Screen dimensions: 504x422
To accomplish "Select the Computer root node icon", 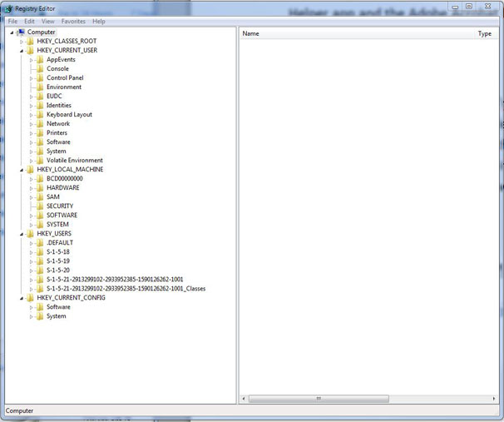I will 21,32.
